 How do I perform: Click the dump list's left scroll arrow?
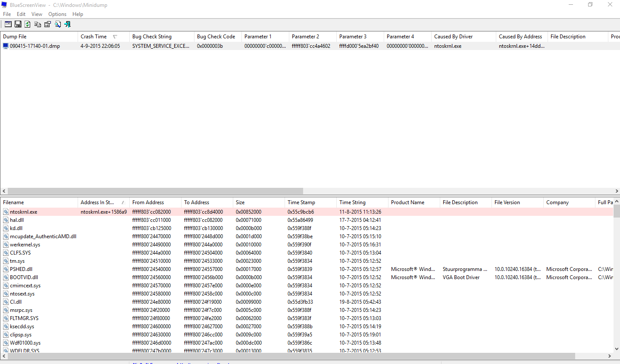pyautogui.click(x=4, y=191)
